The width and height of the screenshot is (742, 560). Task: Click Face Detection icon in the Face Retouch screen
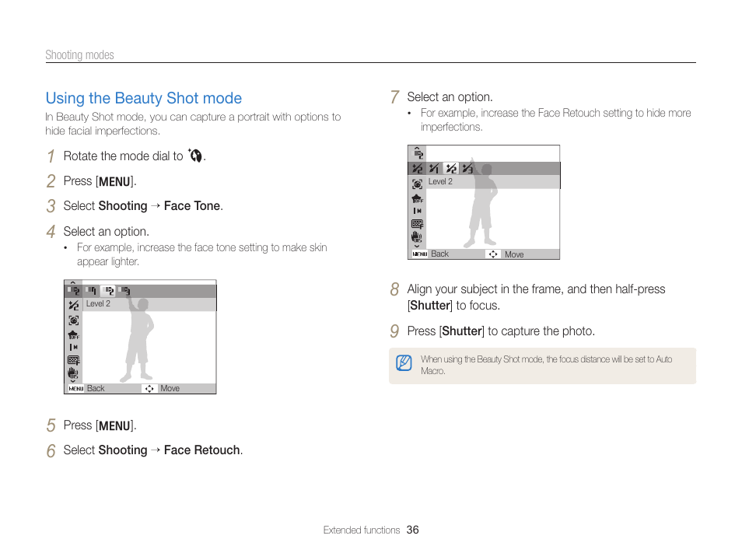[x=417, y=184]
